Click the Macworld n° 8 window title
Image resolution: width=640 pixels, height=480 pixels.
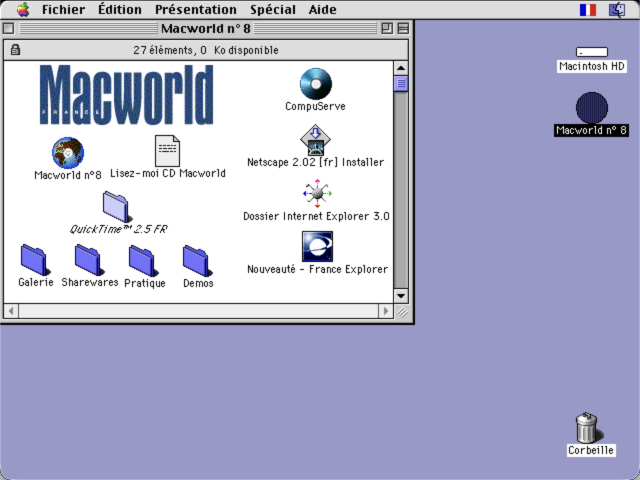coord(206,29)
